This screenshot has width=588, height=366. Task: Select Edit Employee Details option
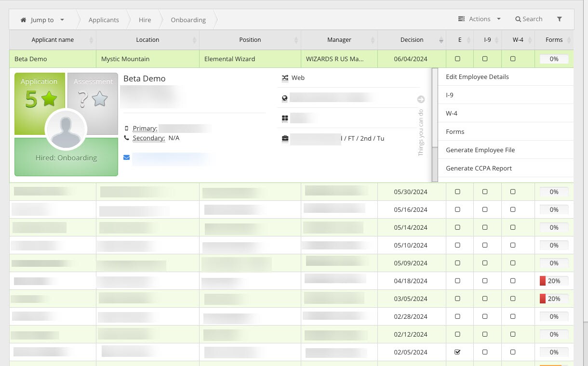(x=506, y=77)
